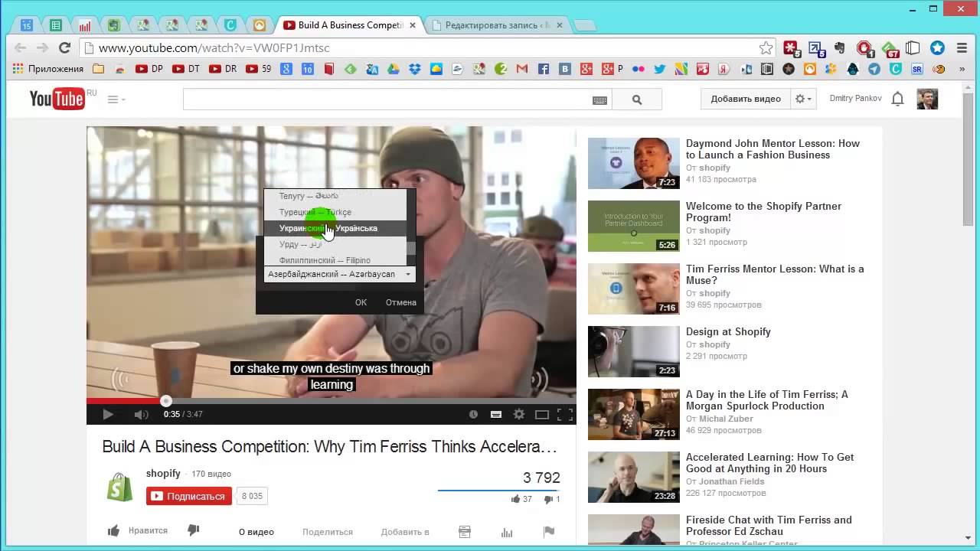Open A Day in the Life of Tim Ferriss
The height and width of the screenshot is (551, 980).
click(x=766, y=400)
